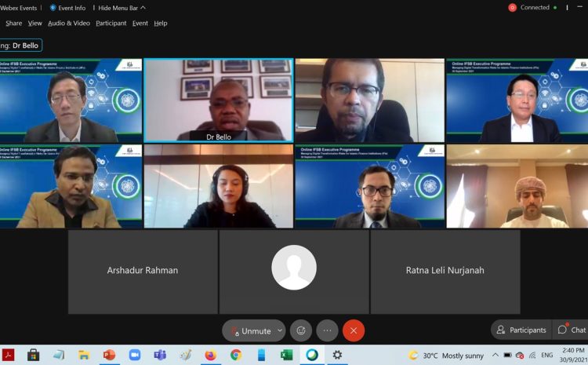Open the Share menu
The image size is (588, 365).
[14, 24]
